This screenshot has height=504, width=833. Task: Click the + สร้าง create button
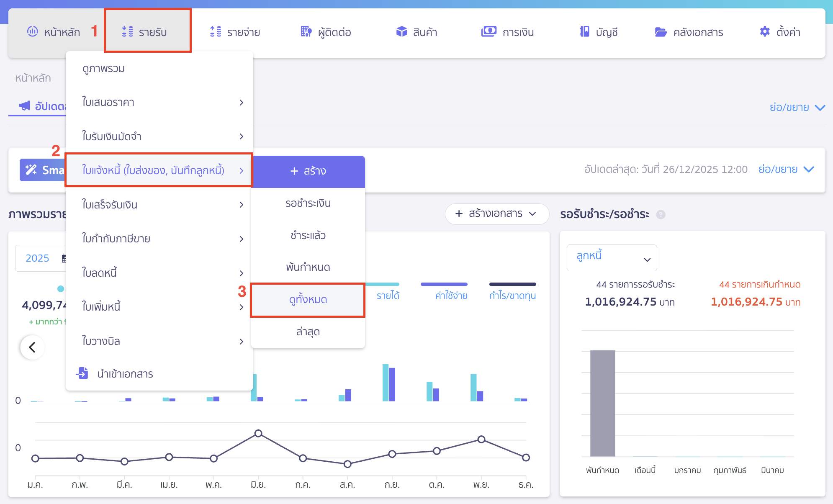[308, 171]
